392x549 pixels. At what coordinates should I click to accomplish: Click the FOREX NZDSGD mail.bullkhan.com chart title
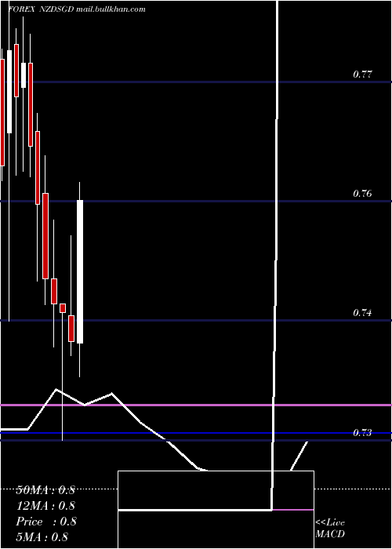coord(77,9)
